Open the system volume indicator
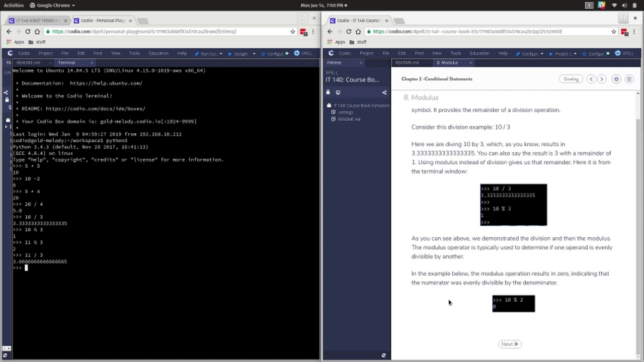Image resolution: width=644 pixels, height=362 pixels. (624, 5)
